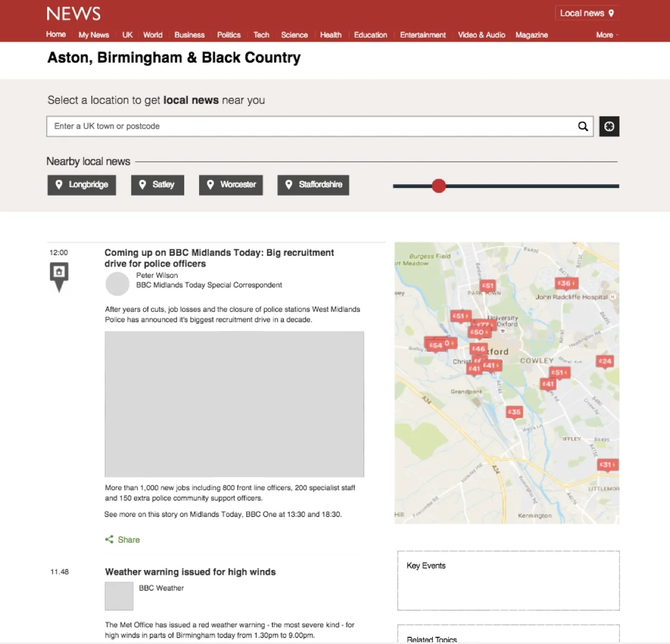
Task: Select Satley nearby local news
Action: pos(157,185)
